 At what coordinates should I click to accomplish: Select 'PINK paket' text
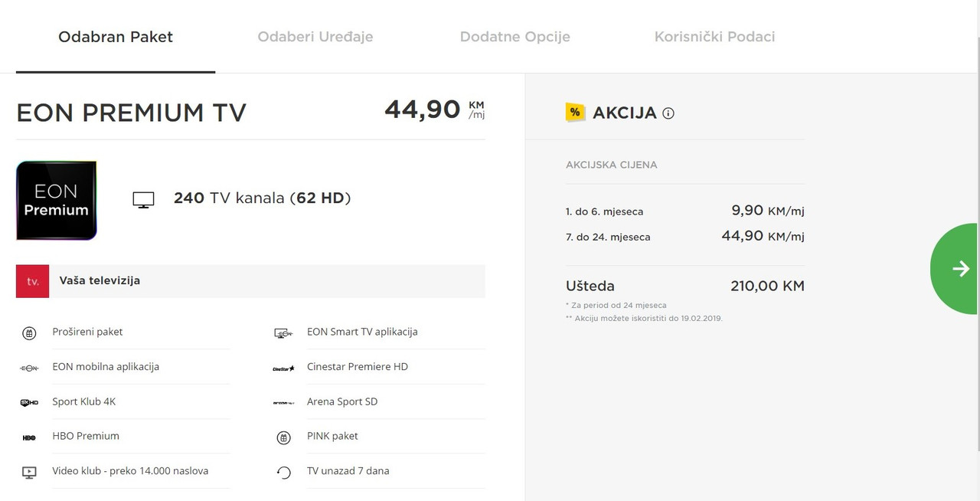point(332,436)
